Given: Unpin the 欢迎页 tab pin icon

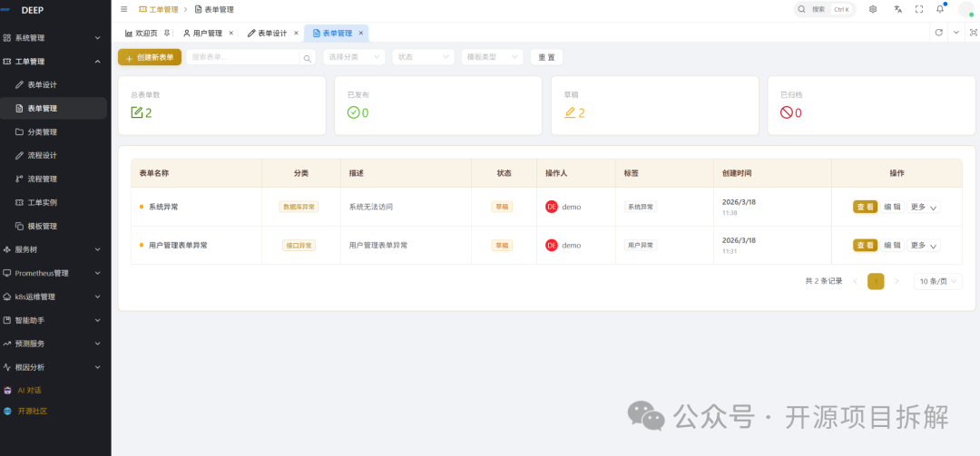Looking at the screenshot, I should pos(166,33).
